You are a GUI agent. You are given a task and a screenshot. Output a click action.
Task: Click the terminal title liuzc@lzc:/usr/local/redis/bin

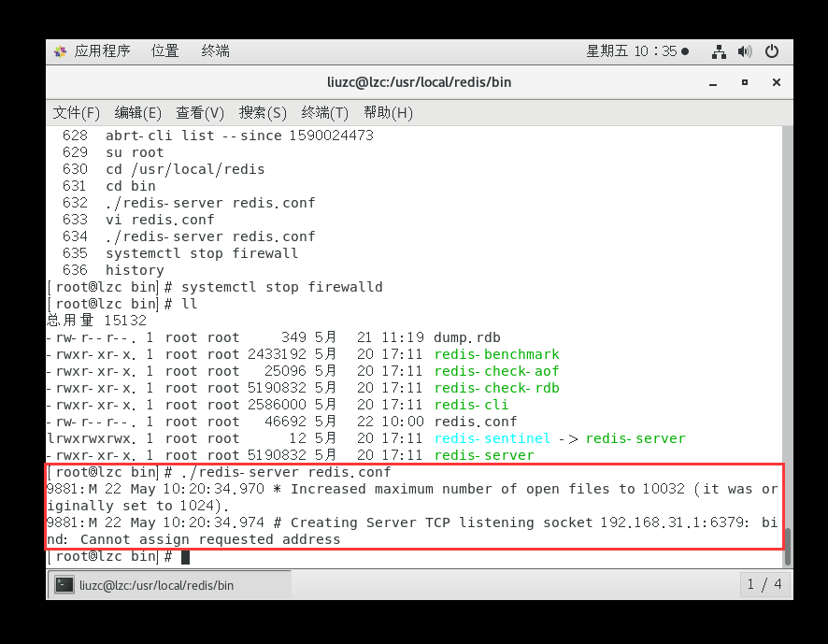(420, 82)
